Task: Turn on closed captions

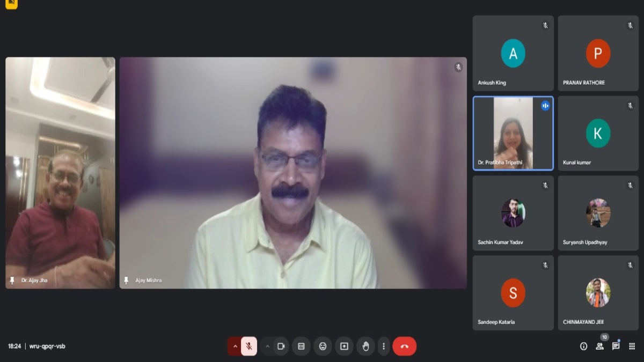Action: (301, 346)
